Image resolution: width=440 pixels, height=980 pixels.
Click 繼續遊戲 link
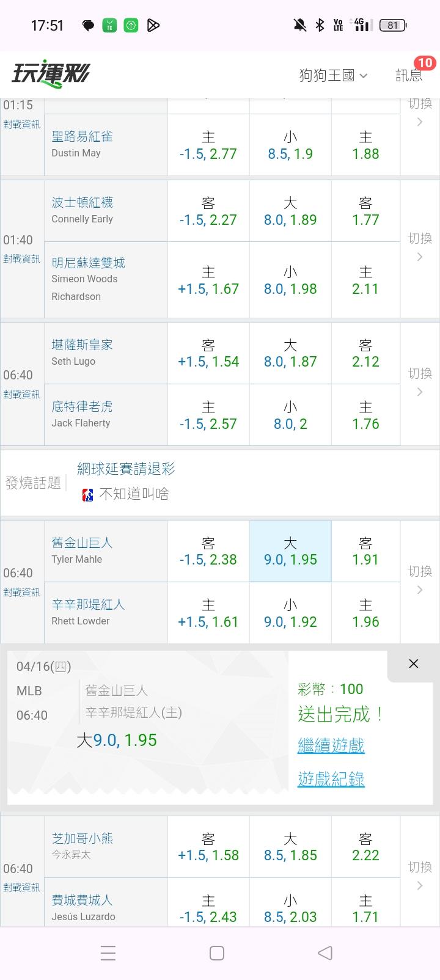point(331,745)
